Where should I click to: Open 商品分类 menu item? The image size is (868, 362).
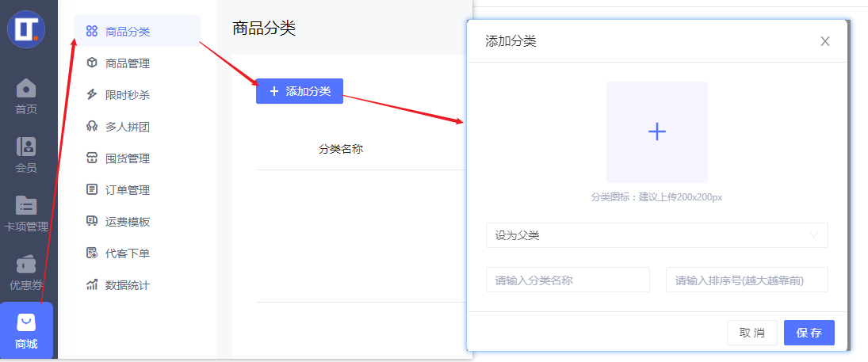point(127,32)
